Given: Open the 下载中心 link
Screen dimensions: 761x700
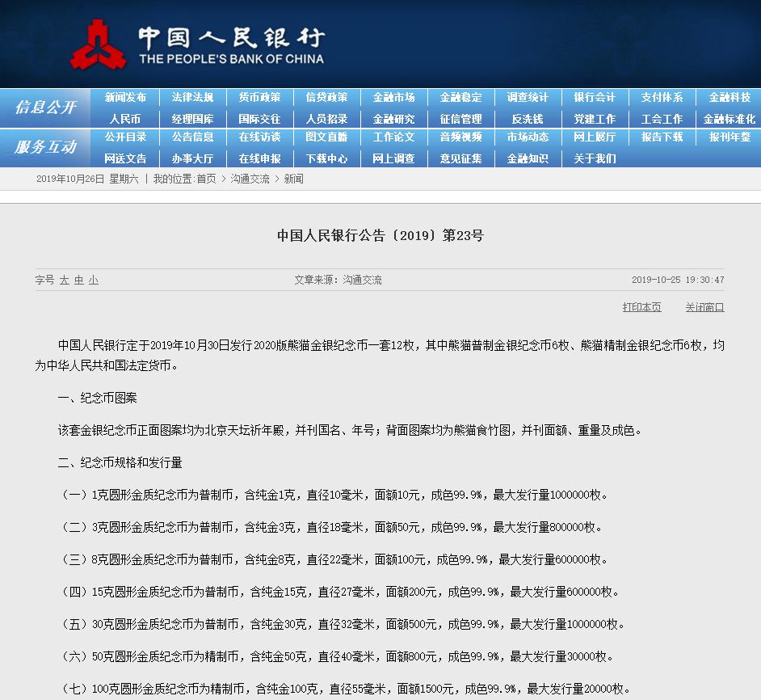Looking at the screenshot, I should pos(326,158).
